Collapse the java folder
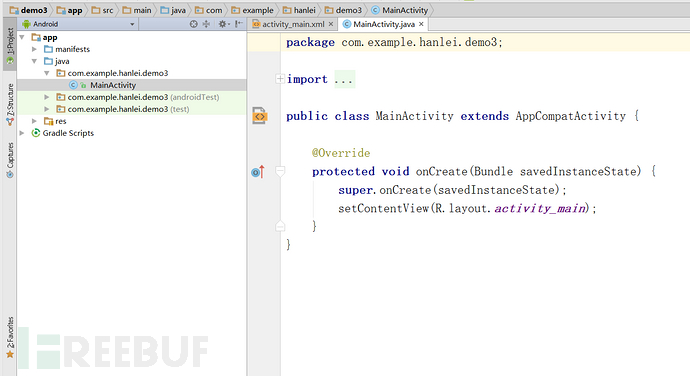 point(34,61)
